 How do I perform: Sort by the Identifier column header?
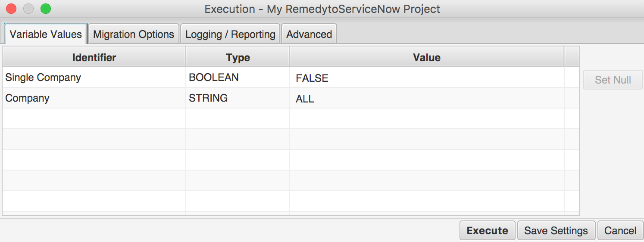click(94, 57)
